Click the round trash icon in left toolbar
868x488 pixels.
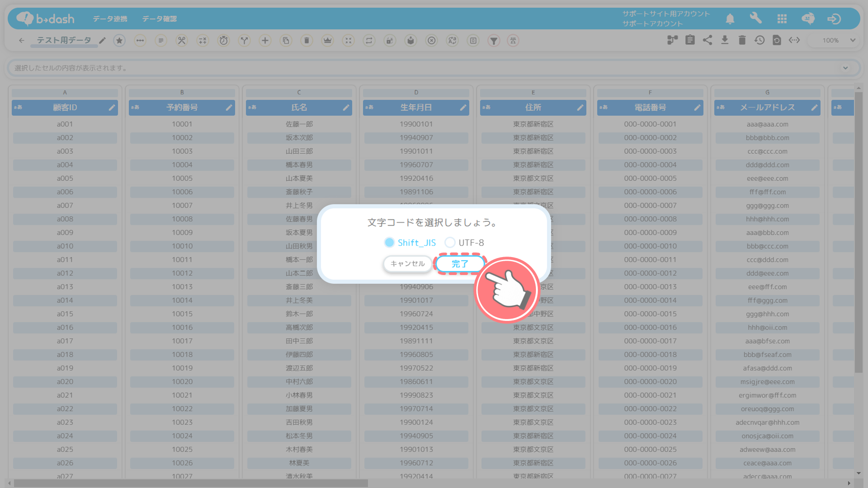coord(307,40)
